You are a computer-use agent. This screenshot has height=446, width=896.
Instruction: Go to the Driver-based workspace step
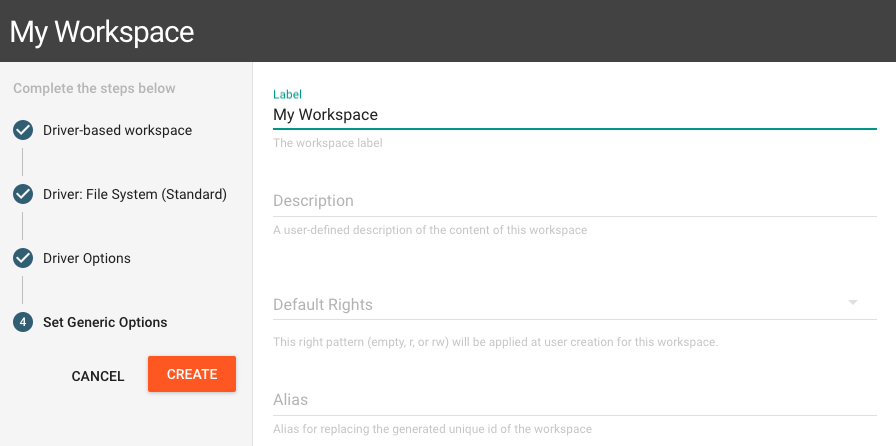[x=117, y=130]
